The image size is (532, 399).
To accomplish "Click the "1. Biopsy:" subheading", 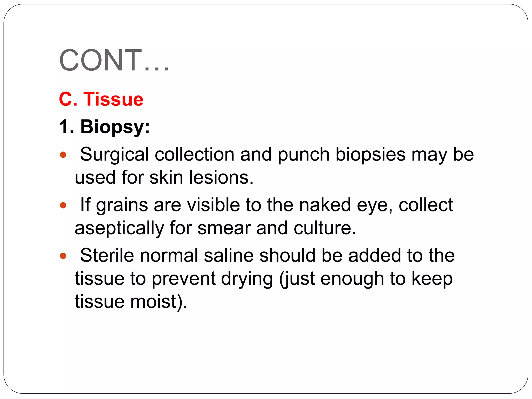I will [104, 127].
